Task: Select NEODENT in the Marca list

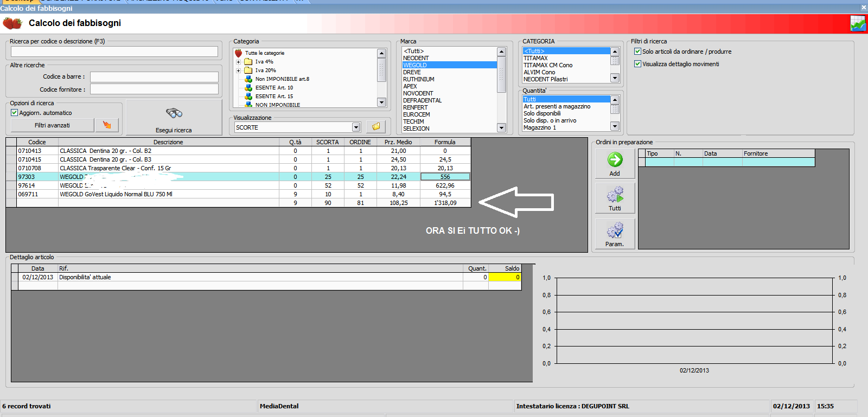Action: click(x=416, y=58)
